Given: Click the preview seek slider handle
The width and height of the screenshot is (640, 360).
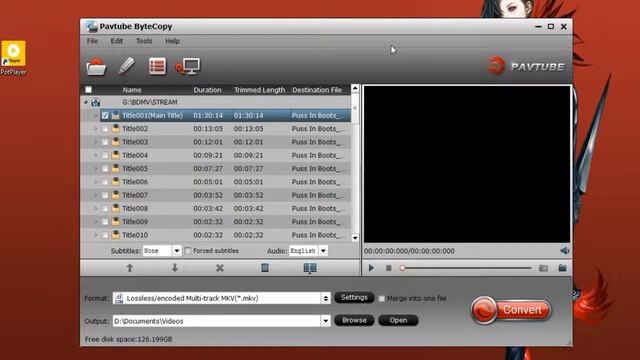Looking at the screenshot, I should pos(402,268).
